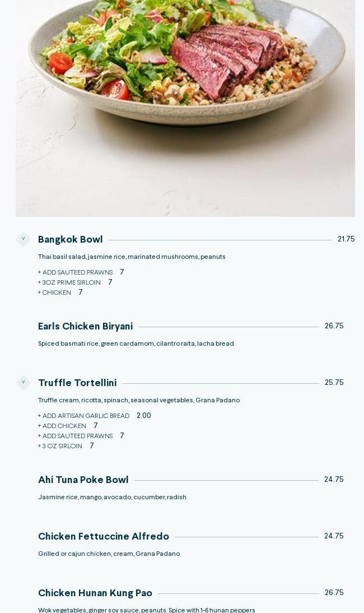The width and height of the screenshot is (364, 613).
Task: Pick the chicken add-on under Bangkok Bowl
Action: click(x=55, y=293)
